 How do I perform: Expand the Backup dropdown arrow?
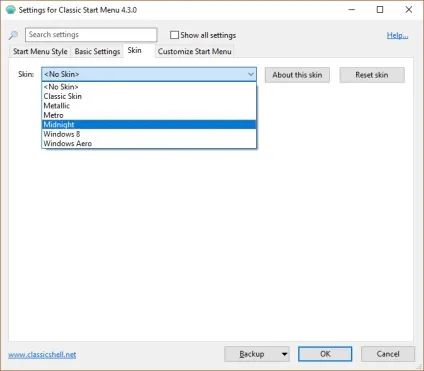pyautogui.click(x=284, y=354)
